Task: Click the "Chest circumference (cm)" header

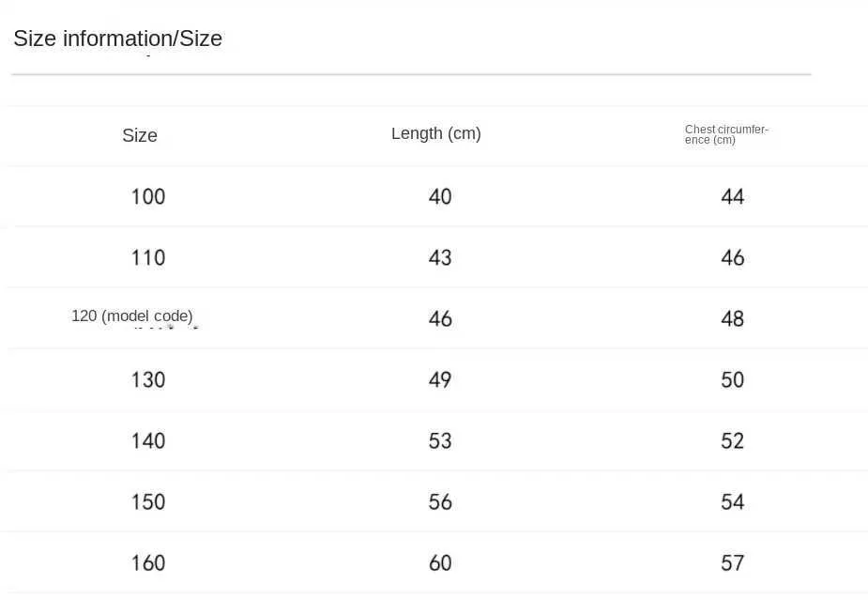Action: 726,134
